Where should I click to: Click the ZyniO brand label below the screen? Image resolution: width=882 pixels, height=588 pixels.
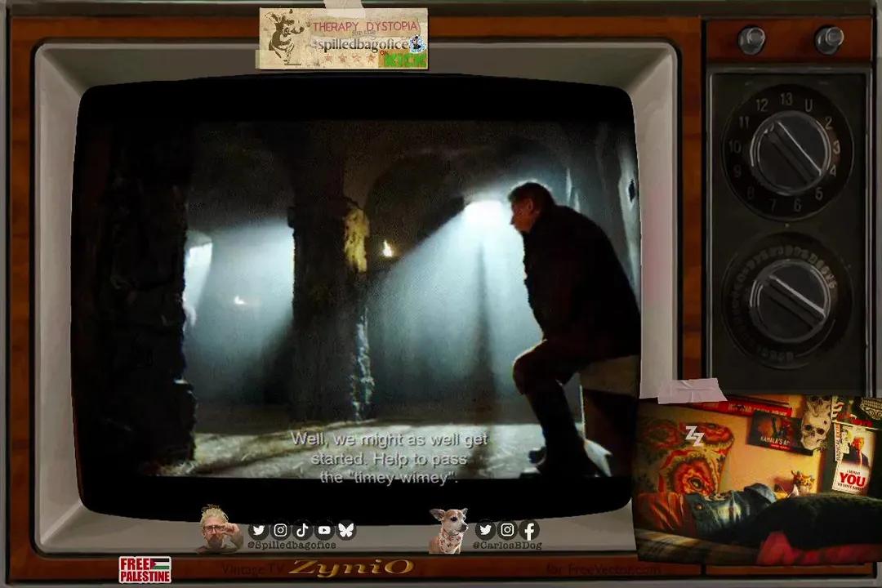point(350,568)
